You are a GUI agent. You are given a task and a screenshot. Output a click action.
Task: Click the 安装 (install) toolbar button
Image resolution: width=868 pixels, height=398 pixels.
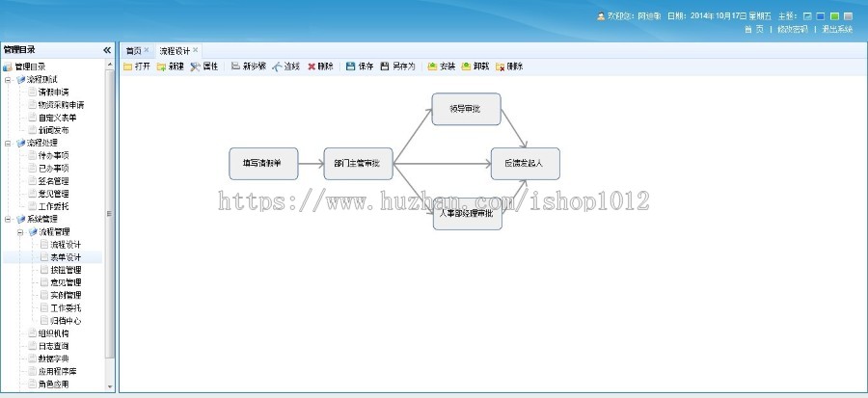441,66
